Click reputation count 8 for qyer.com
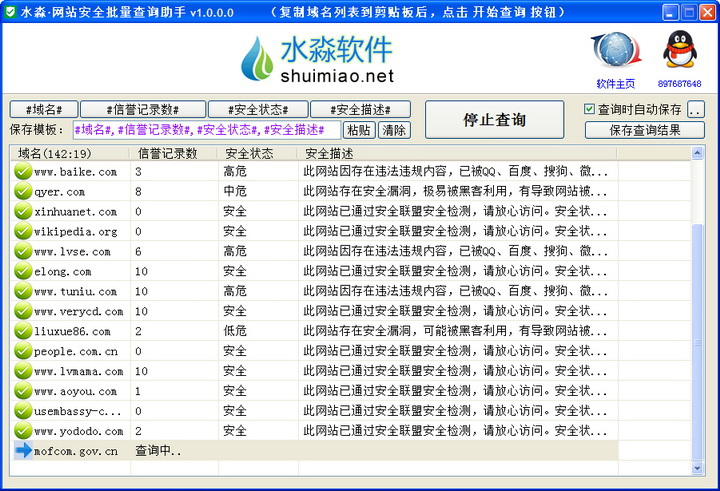Screen dimensions: 720x491 (x=138, y=192)
